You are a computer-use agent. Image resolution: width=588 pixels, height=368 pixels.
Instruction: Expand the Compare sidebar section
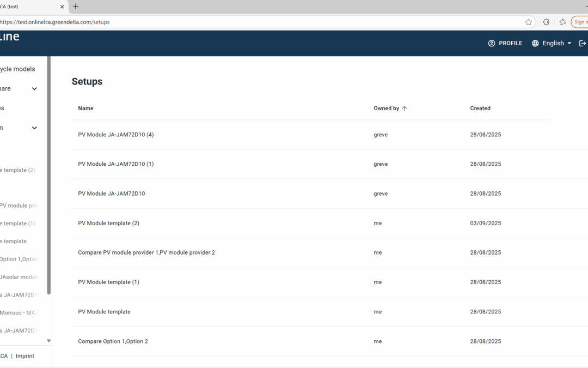tap(34, 89)
